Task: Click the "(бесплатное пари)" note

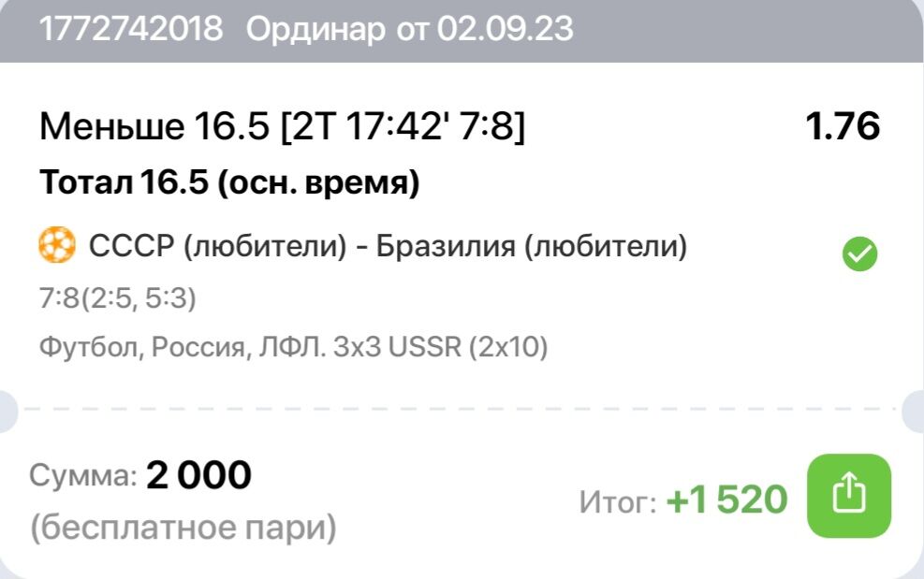Action: coord(183,528)
